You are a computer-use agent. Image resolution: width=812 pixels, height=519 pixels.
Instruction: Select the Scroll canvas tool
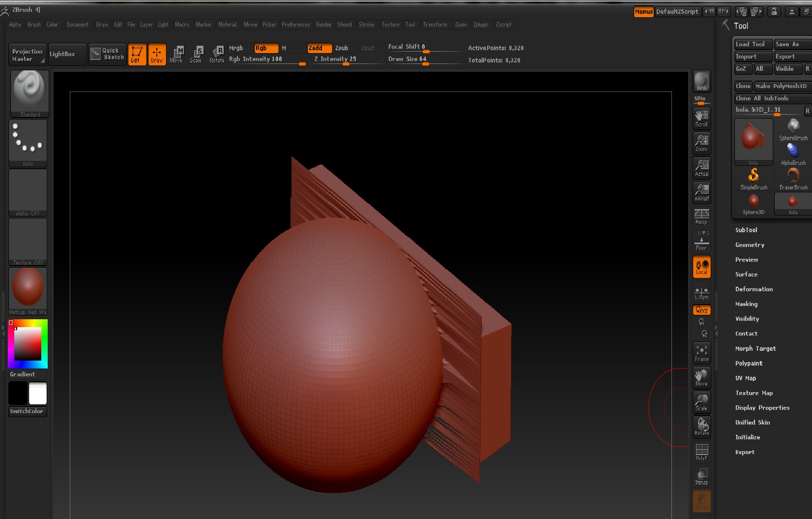pyautogui.click(x=701, y=118)
